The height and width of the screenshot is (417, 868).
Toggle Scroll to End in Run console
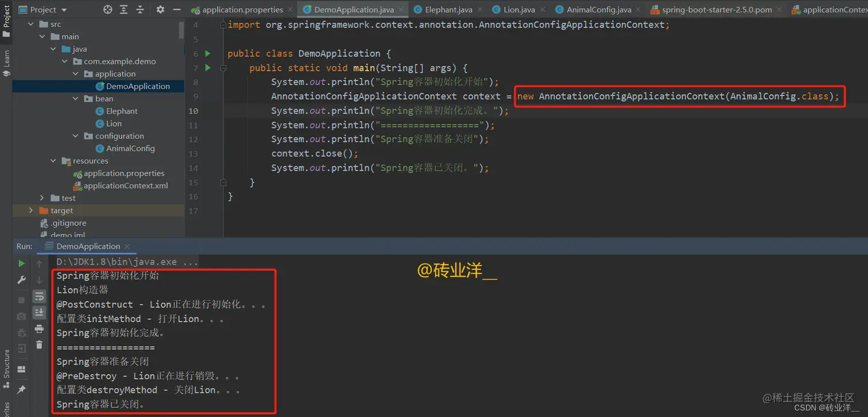click(39, 312)
